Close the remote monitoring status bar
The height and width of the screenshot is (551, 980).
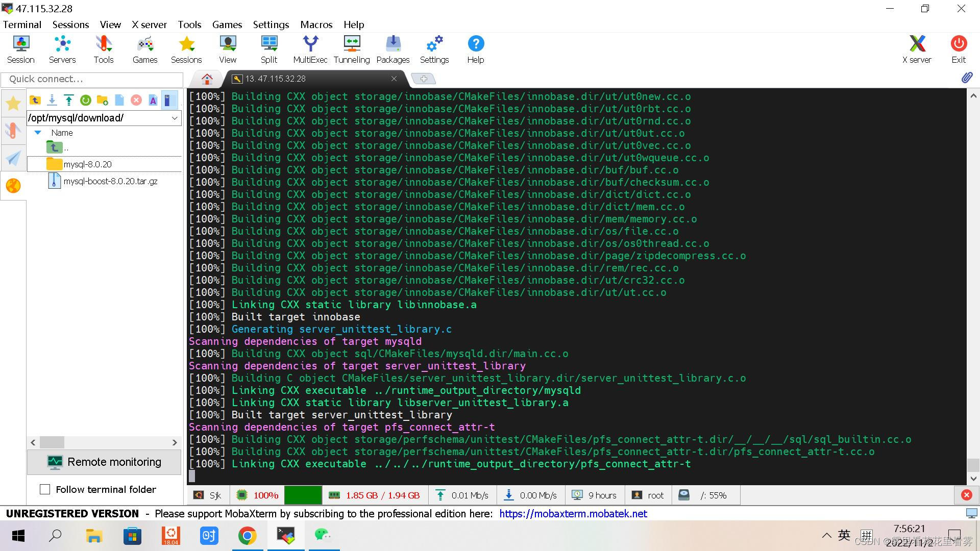click(967, 495)
